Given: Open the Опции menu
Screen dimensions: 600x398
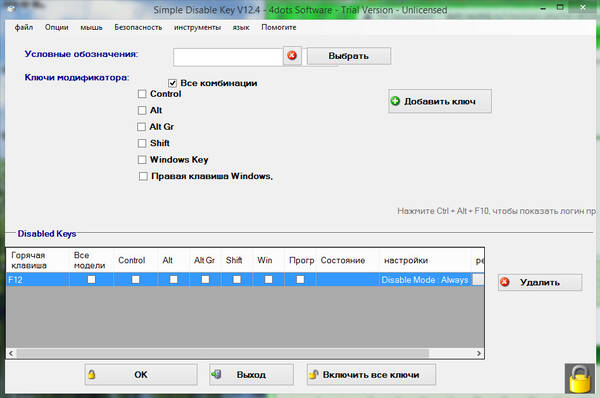Looking at the screenshot, I should [x=57, y=27].
